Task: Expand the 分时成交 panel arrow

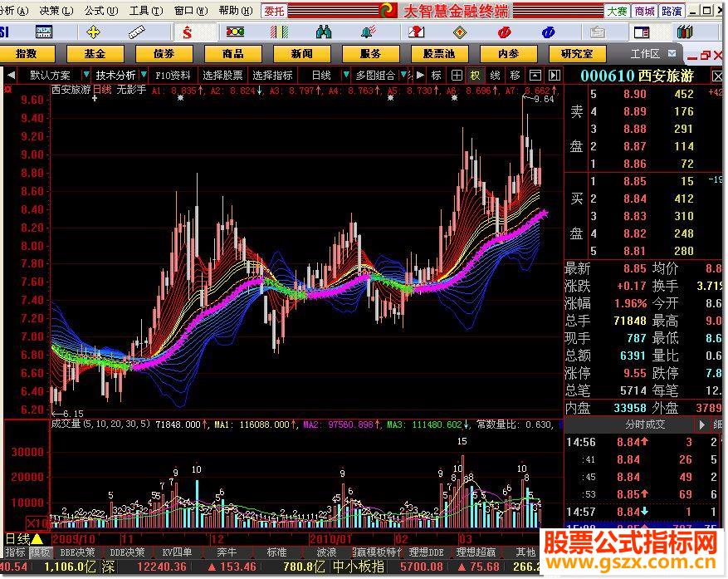Action: point(702,424)
